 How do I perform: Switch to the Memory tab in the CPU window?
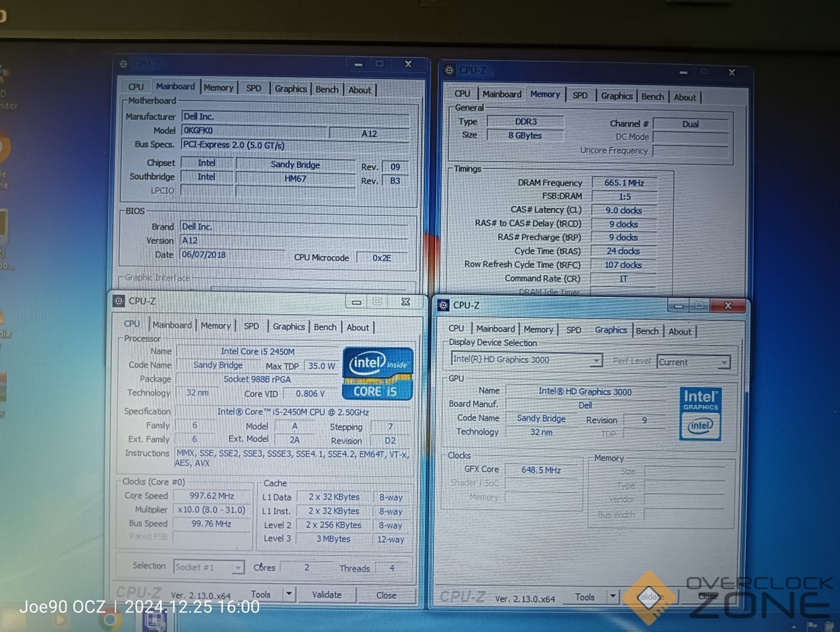click(215, 325)
